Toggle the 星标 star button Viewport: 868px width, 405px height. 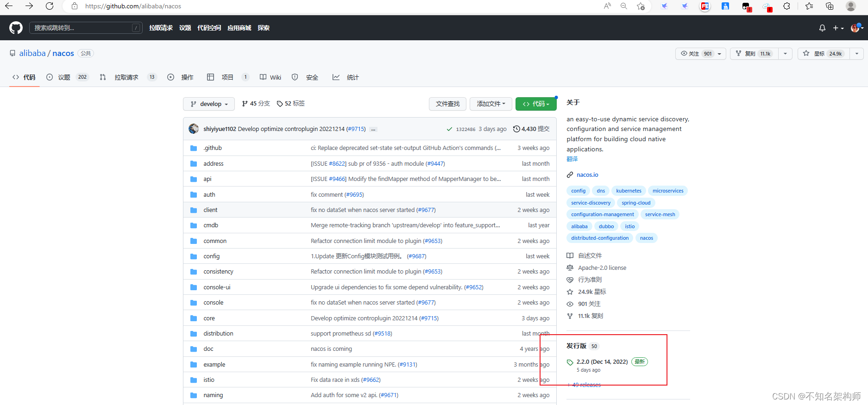[x=824, y=54]
